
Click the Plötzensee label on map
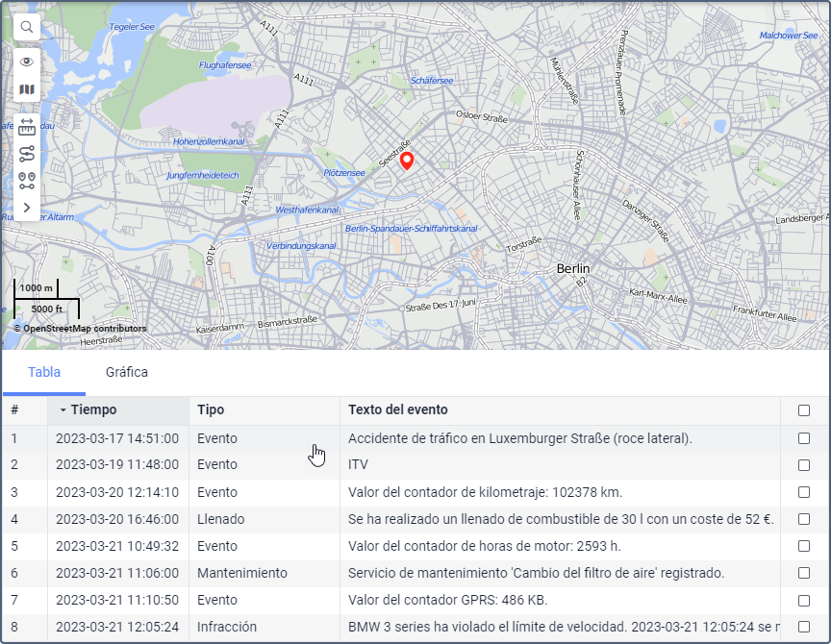344,173
